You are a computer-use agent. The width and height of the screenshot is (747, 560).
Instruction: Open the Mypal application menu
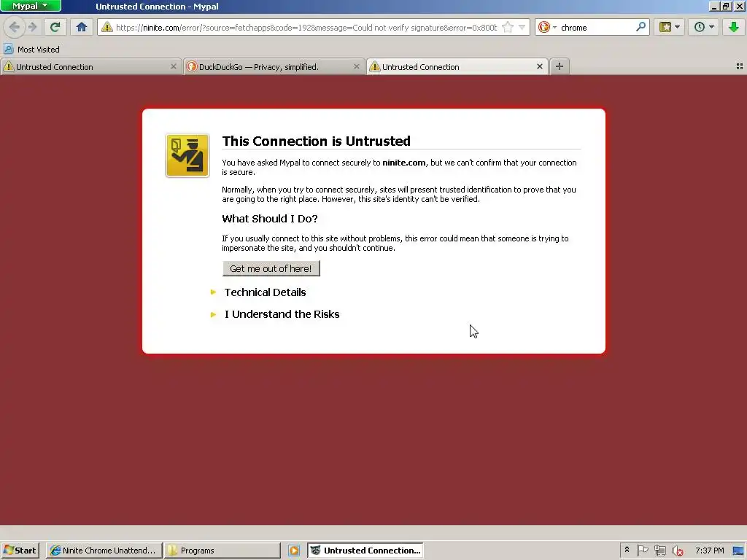[x=31, y=6]
